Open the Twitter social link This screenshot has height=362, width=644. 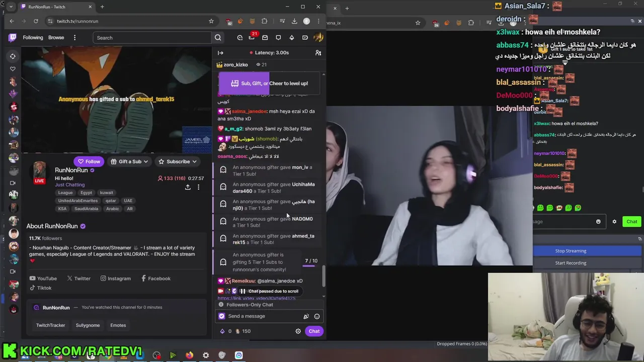click(x=78, y=279)
